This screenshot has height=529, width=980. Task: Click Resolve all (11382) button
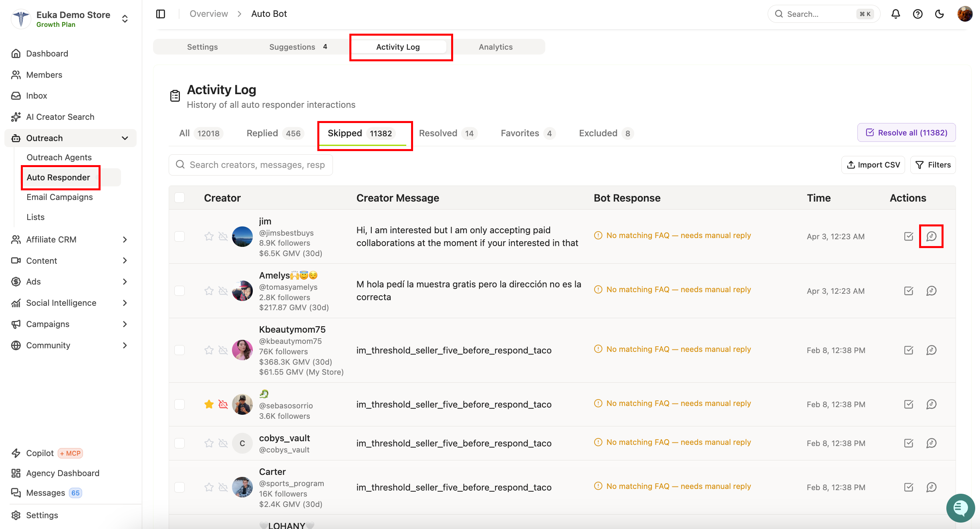(x=906, y=133)
